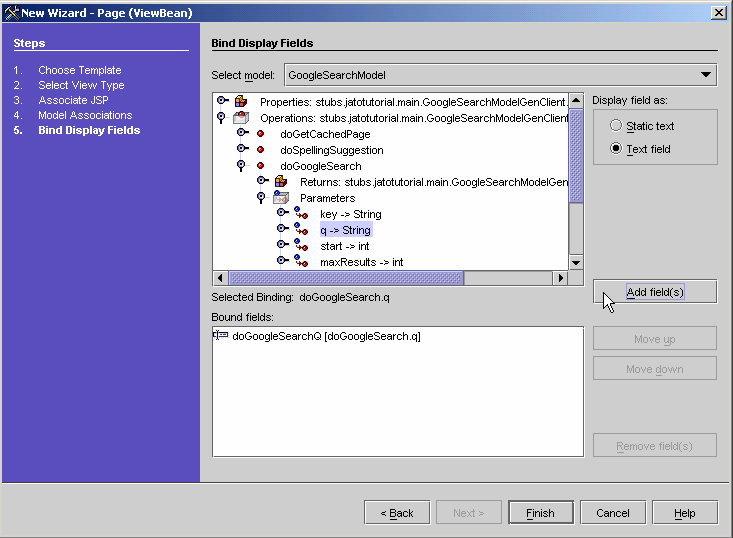Click the Parameters folder icon
This screenshot has height=538, width=733.
coord(281,197)
